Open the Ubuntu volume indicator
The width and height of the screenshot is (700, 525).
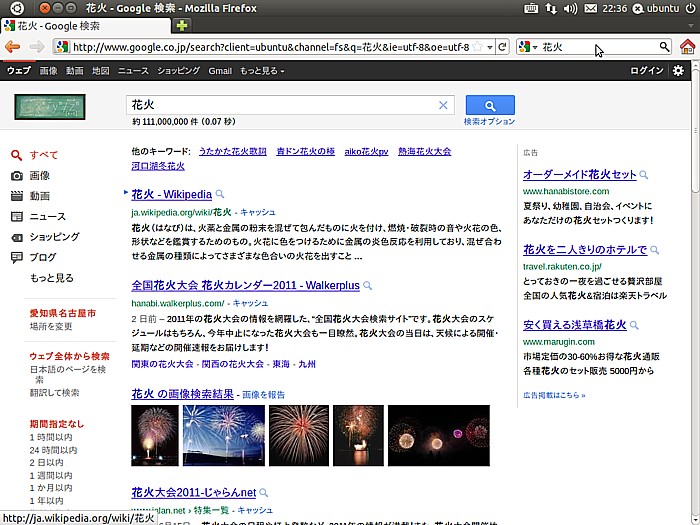(571, 8)
